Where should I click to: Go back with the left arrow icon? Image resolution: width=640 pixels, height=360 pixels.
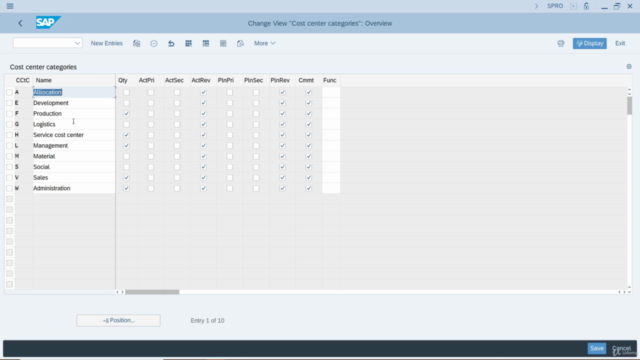(x=20, y=23)
